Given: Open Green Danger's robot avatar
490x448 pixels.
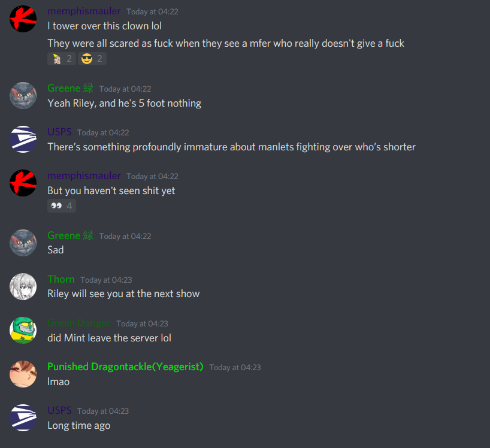Looking at the screenshot, I should tap(23, 331).
